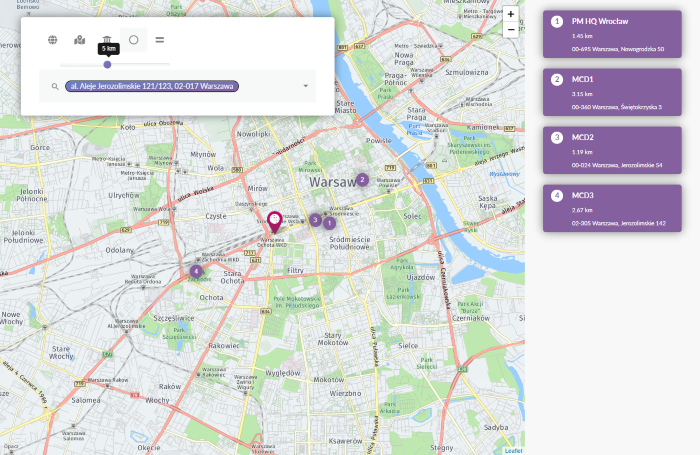This screenshot has width=700, height=455.
Task: Select the MCD1 location card
Action: pos(612,93)
